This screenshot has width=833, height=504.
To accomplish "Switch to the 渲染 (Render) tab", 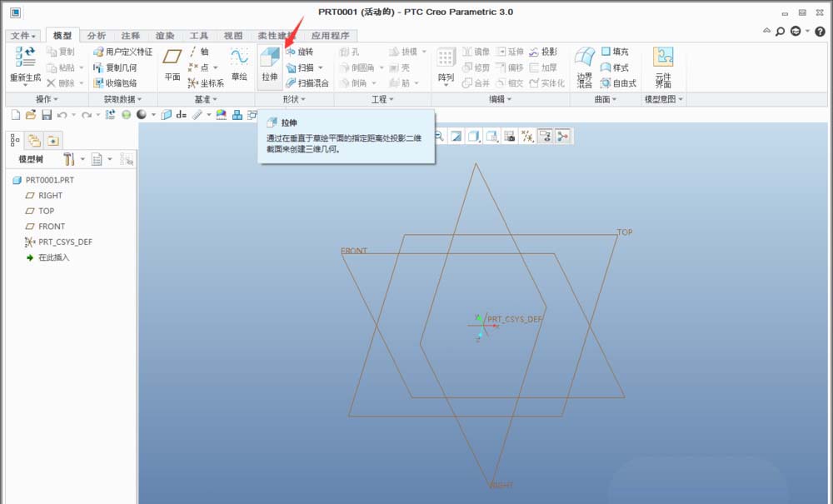I will coord(165,36).
